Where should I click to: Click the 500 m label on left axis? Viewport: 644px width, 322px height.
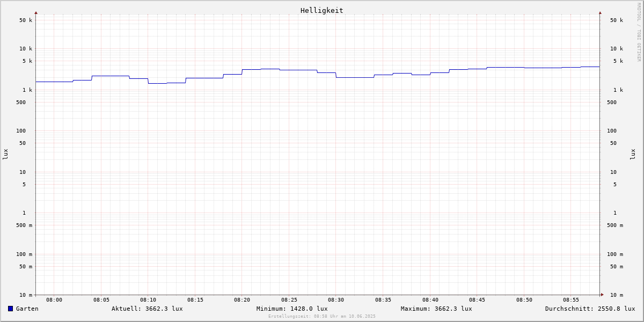tap(24, 225)
